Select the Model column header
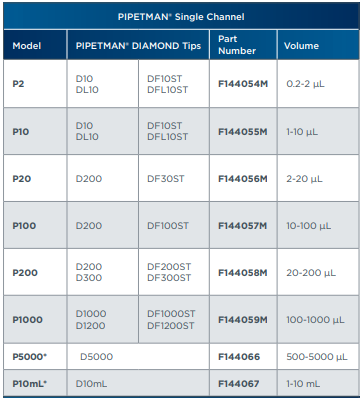 (27, 46)
